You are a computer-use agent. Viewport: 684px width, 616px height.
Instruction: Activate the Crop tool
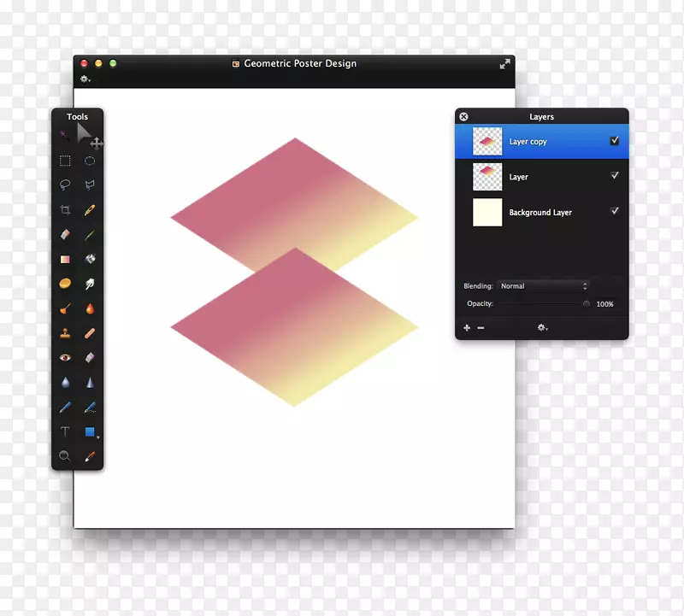[64, 211]
